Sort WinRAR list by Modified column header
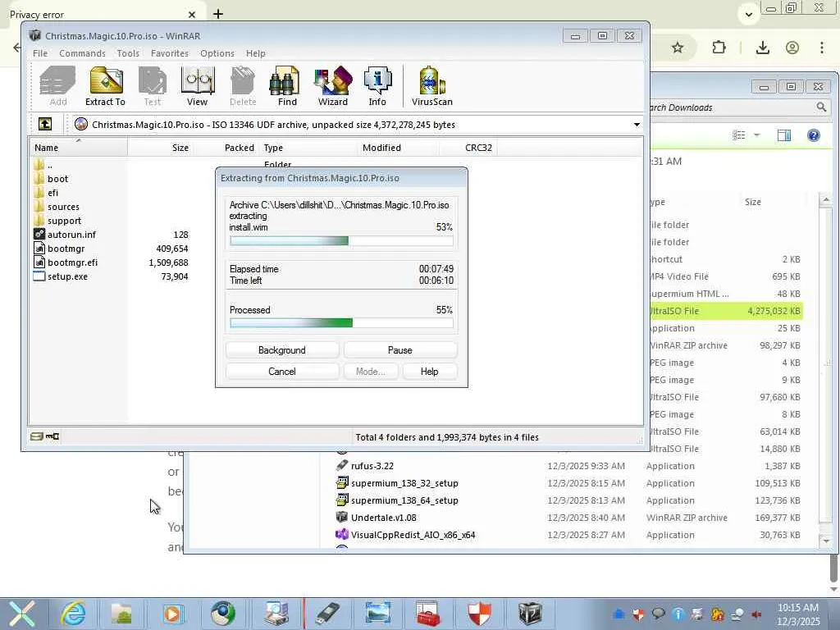 [398, 148]
